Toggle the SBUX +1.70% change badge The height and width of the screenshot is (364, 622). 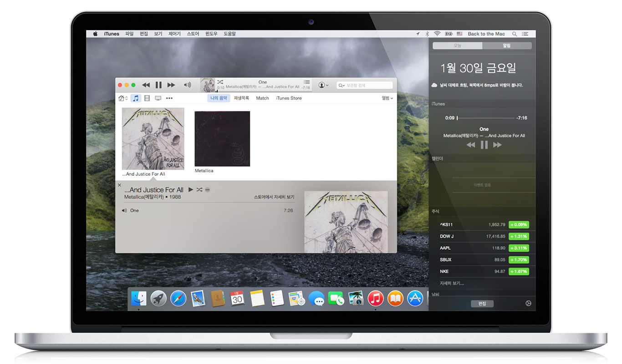519,260
